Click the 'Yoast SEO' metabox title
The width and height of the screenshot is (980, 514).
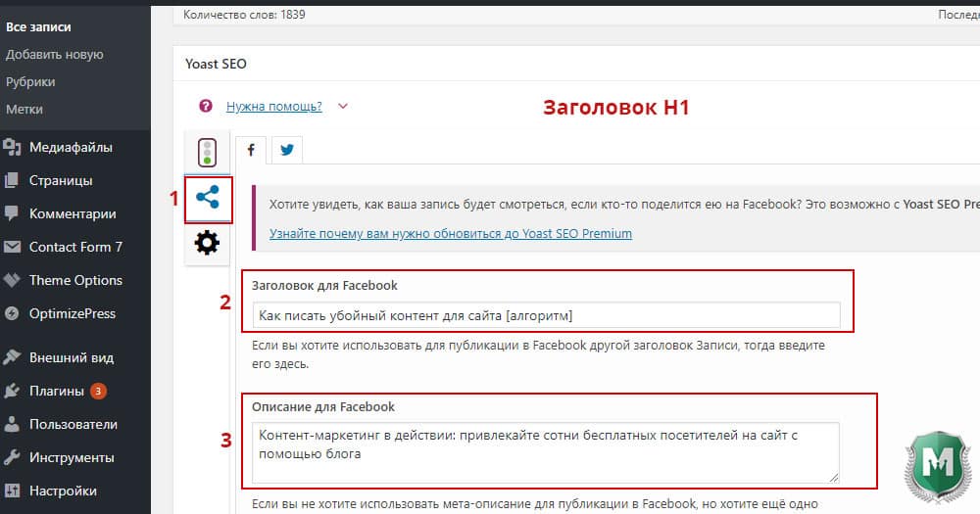point(216,64)
